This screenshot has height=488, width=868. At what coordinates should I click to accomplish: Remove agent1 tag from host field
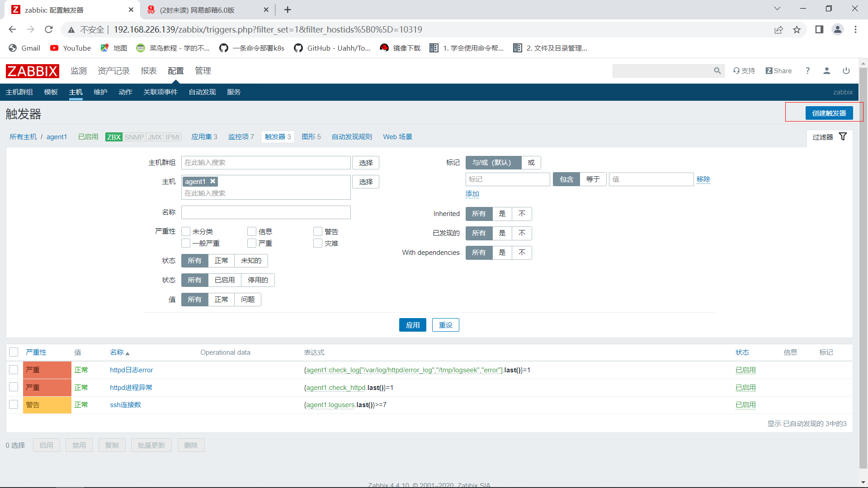pyautogui.click(x=212, y=181)
